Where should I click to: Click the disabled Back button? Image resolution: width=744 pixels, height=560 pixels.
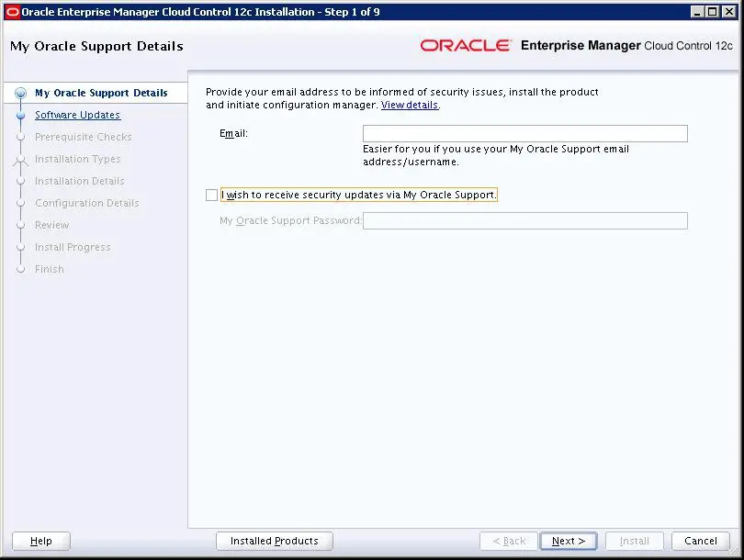[x=509, y=541]
